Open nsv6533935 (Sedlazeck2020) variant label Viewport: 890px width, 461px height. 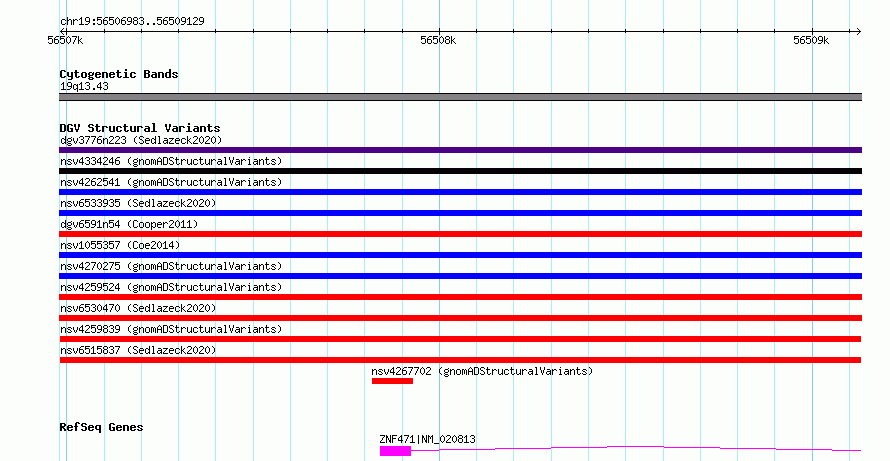point(138,203)
